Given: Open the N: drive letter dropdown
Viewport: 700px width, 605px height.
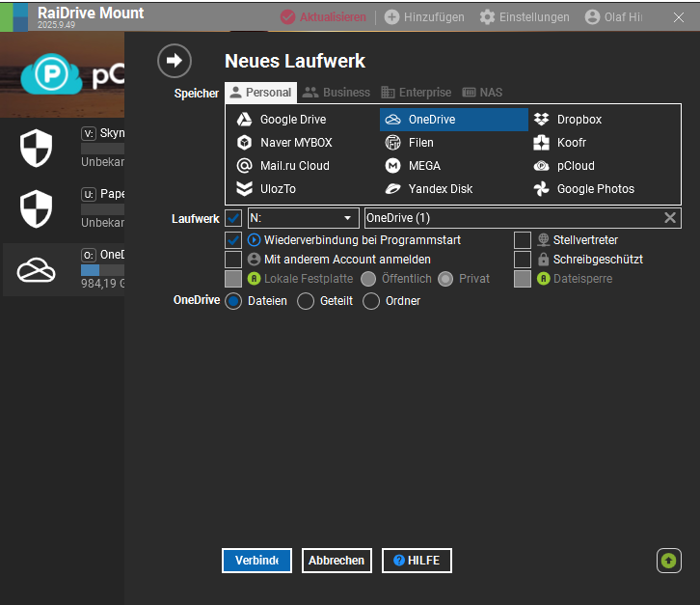Looking at the screenshot, I should (303, 218).
